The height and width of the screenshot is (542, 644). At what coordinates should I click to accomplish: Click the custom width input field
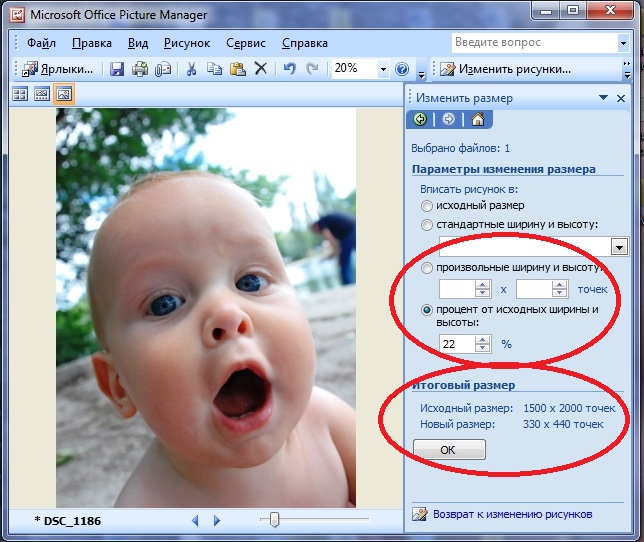[457, 289]
